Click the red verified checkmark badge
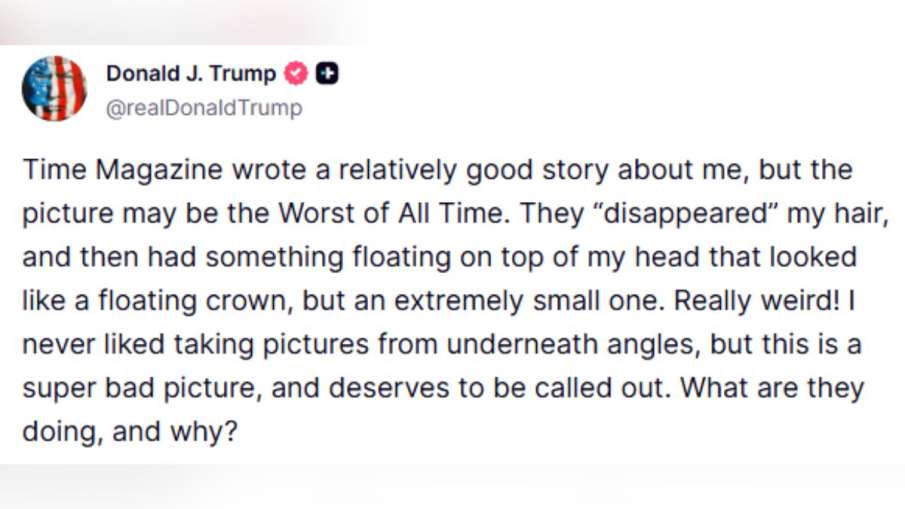Screen dimensions: 905x509 coord(297,74)
